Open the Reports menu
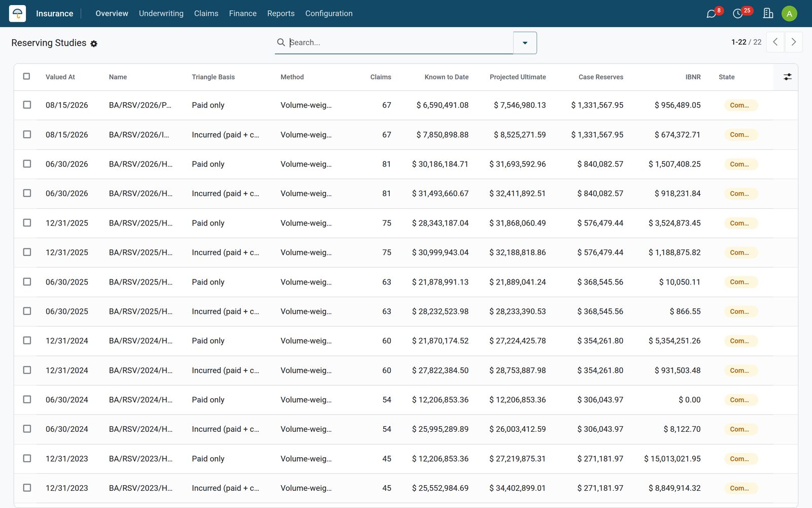The image size is (812, 508). pyautogui.click(x=281, y=13)
